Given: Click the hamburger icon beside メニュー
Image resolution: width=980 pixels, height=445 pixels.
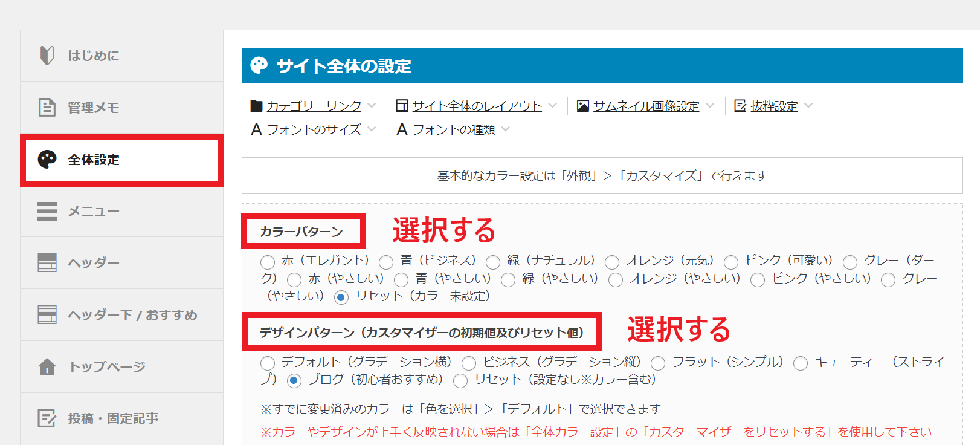Looking at the screenshot, I should [x=47, y=211].
